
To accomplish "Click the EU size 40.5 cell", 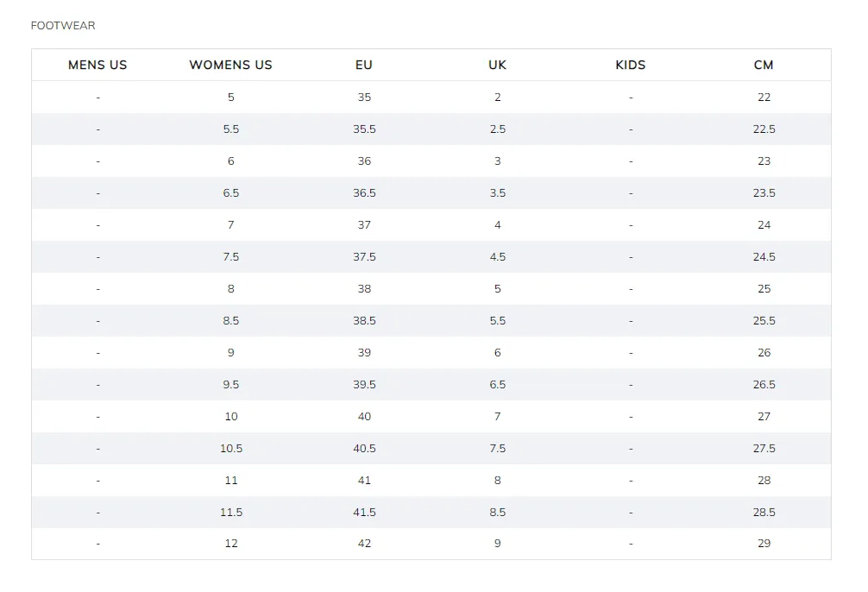I will pos(364,449).
